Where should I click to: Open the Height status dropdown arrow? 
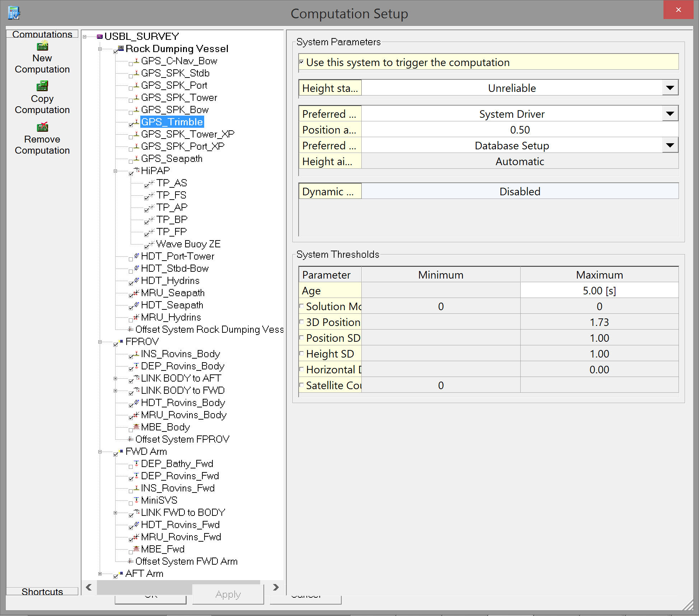pos(670,88)
